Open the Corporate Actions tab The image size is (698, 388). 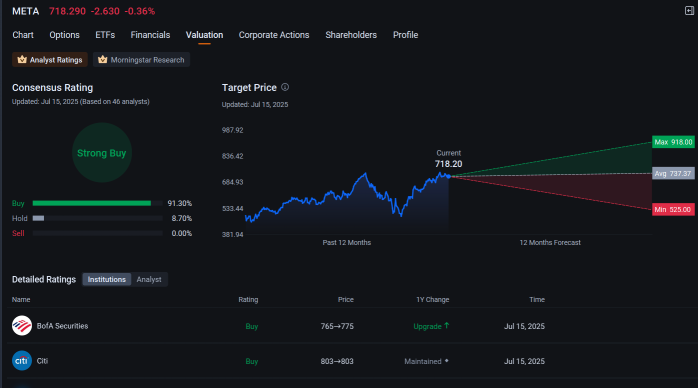click(274, 35)
